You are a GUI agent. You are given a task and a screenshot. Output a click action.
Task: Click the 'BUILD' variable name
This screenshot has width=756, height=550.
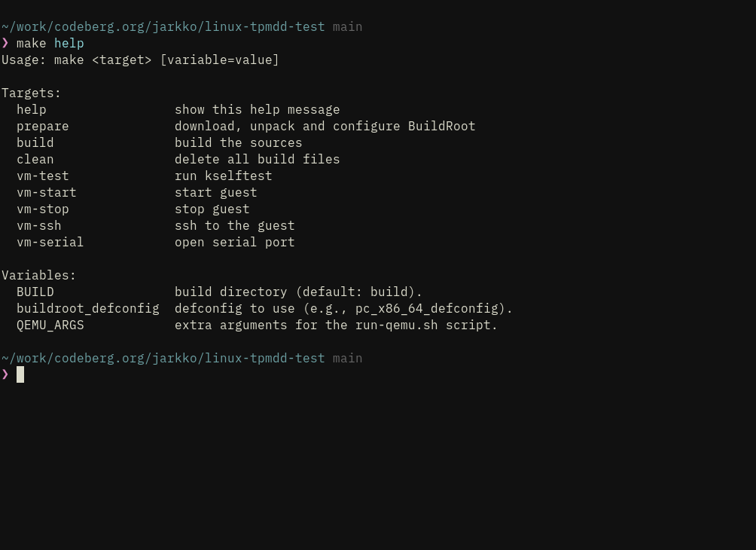pos(35,292)
